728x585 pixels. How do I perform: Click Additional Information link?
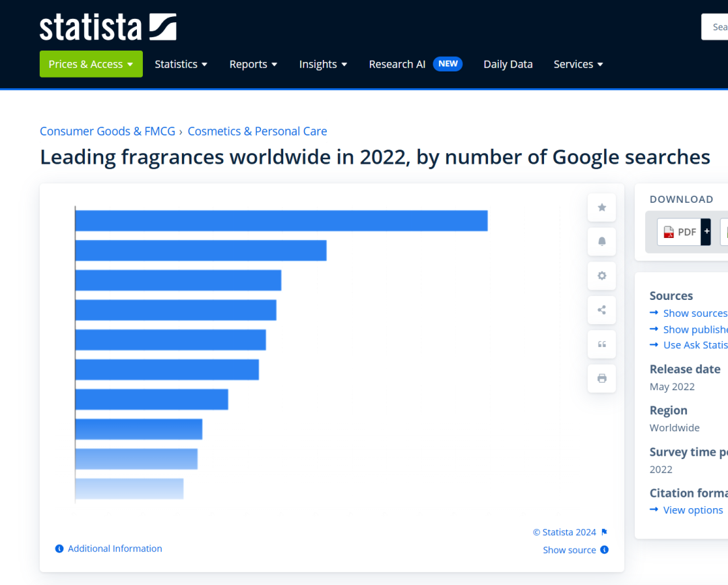coord(115,549)
